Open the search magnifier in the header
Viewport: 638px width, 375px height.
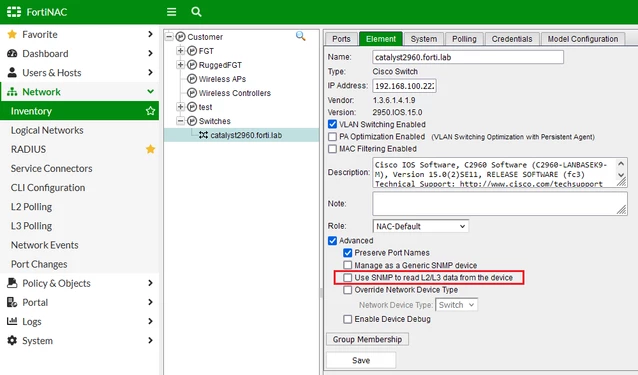[196, 12]
